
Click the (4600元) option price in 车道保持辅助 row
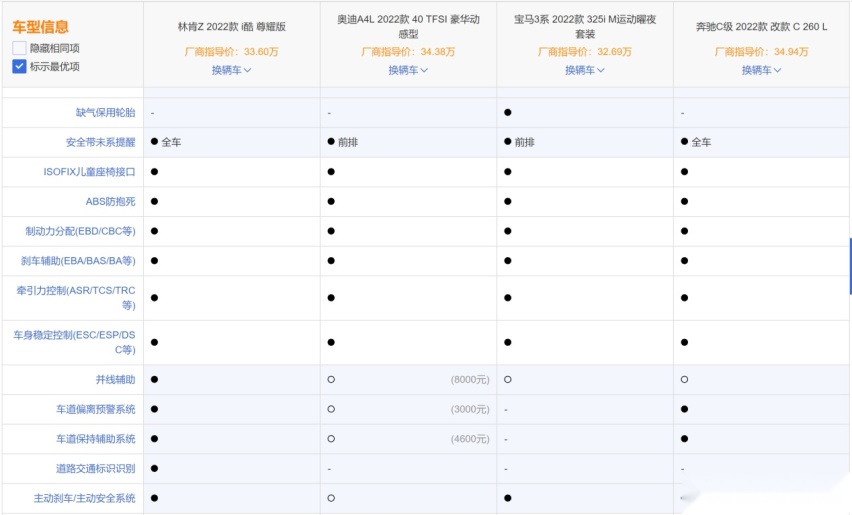pos(470,439)
